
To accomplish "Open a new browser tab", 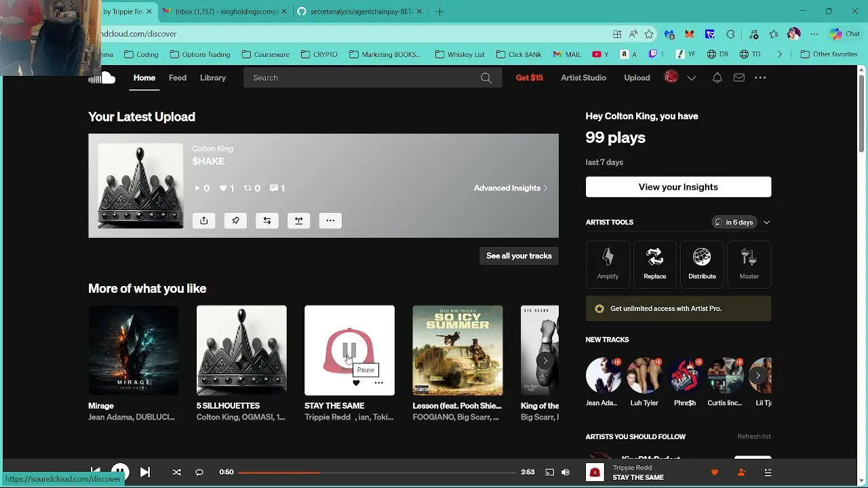I will point(439,12).
